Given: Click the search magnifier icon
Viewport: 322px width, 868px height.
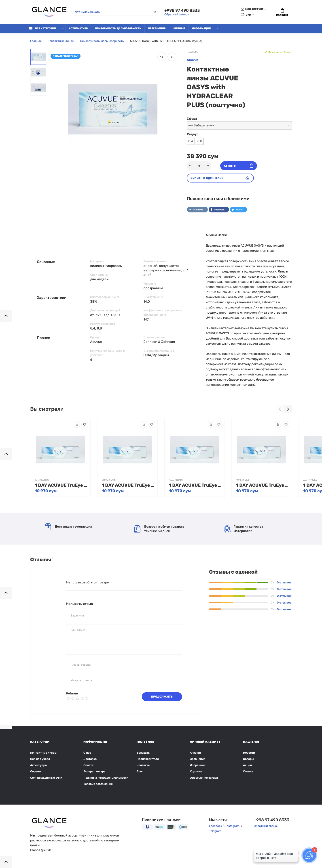Looking at the screenshot, I should [x=154, y=12].
